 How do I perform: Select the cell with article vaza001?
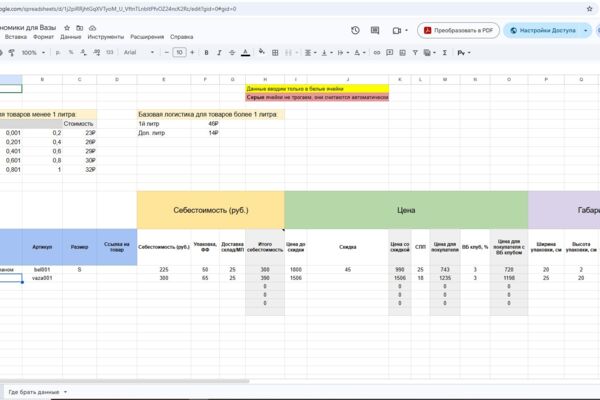(x=42, y=278)
